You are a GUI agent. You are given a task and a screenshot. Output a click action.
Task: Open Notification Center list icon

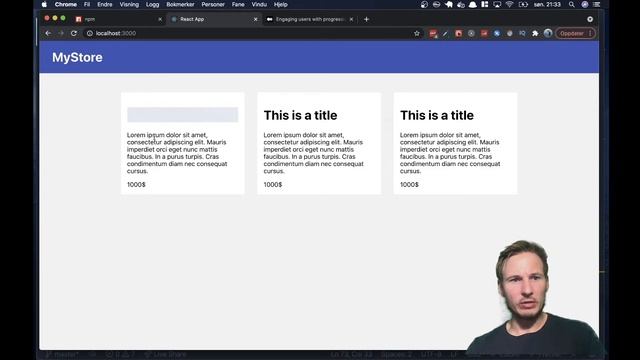[x=597, y=4]
